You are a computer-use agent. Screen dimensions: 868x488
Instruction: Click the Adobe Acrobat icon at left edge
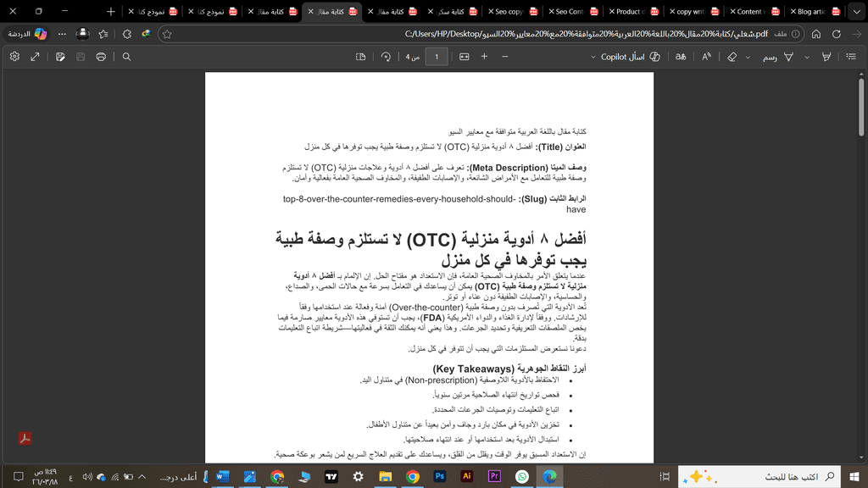pyautogui.click(x=25, y=439)
